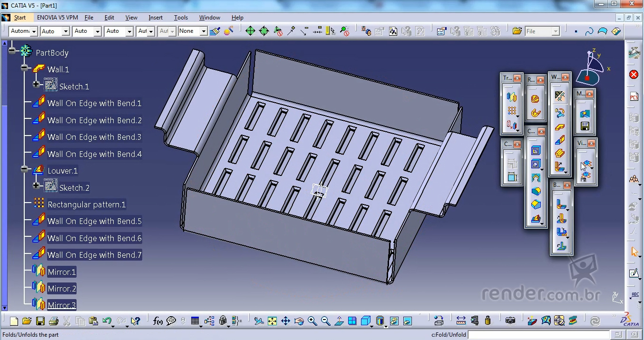Open the Insert menu
This screenshot has width=644, height=340.
tap(156, 18)
